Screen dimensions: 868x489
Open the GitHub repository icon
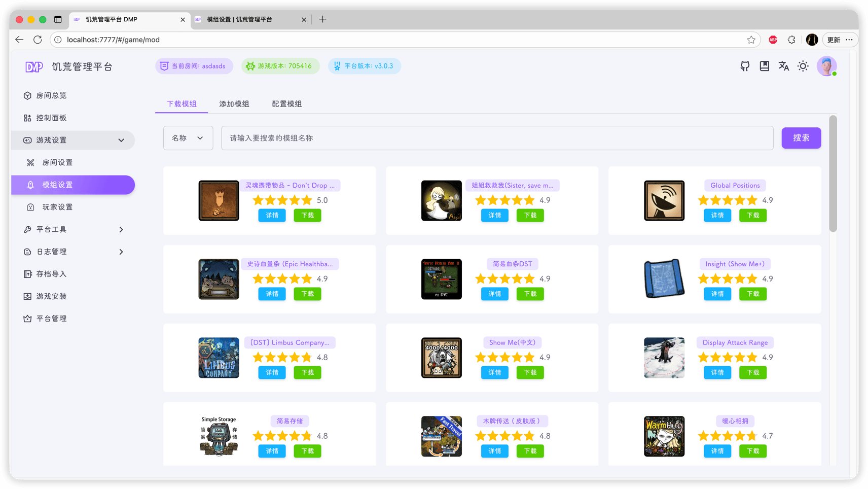[x=744, y=66]
